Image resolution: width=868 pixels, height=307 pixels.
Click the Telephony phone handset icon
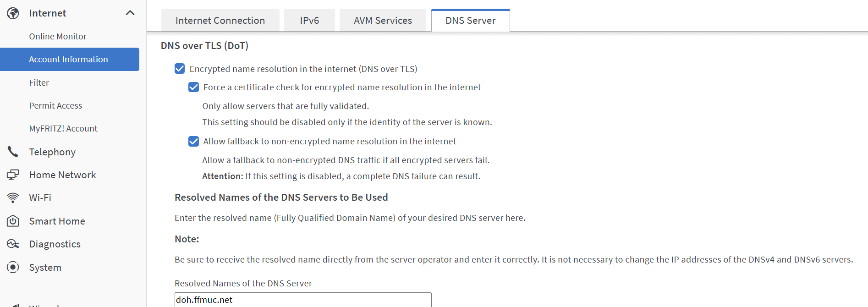coord(13,152)
